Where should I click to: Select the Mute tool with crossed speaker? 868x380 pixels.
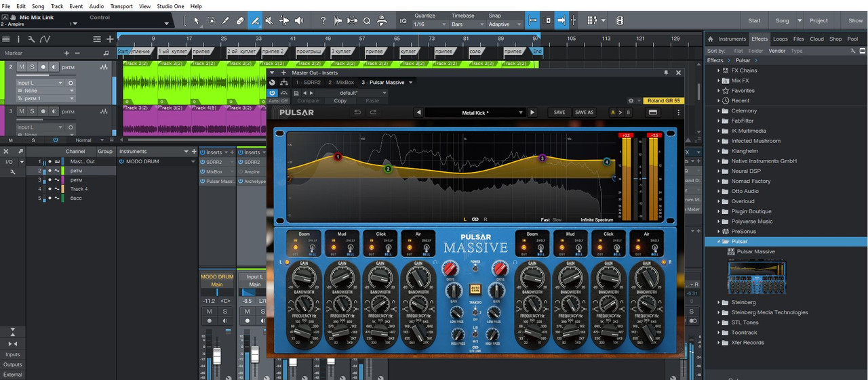(x=270, y=21)
